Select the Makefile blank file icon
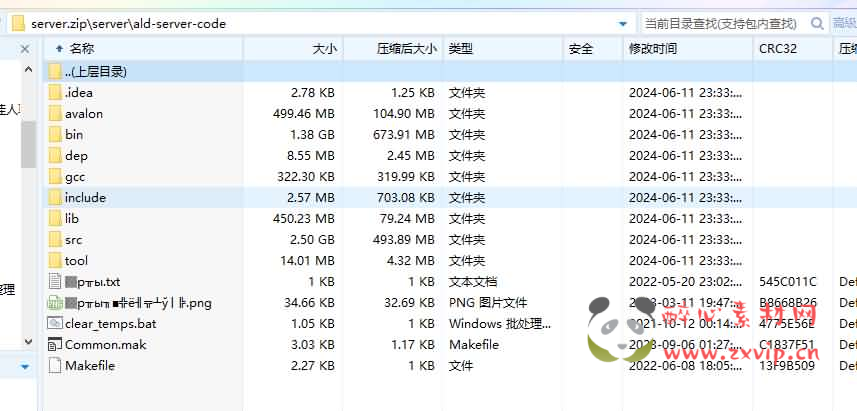This screenshot has width=857, height=411. point(55,366)
